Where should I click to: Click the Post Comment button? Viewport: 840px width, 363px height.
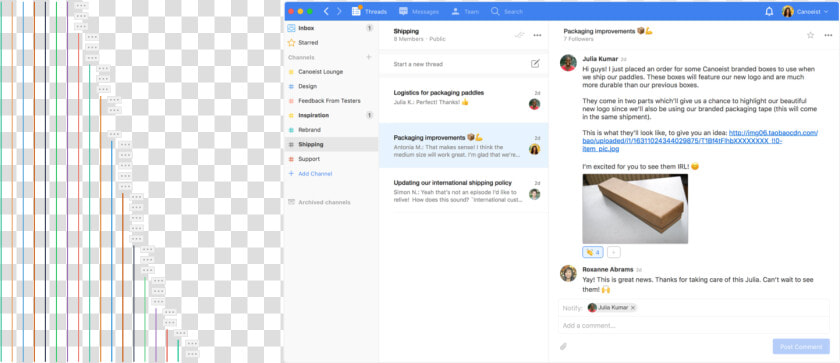801,346
